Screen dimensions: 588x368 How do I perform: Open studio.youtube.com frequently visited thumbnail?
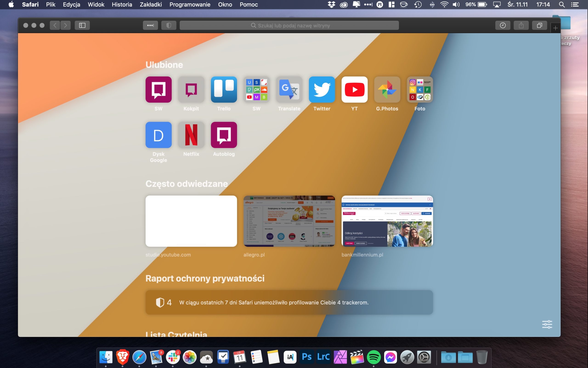tap(191, 221)
